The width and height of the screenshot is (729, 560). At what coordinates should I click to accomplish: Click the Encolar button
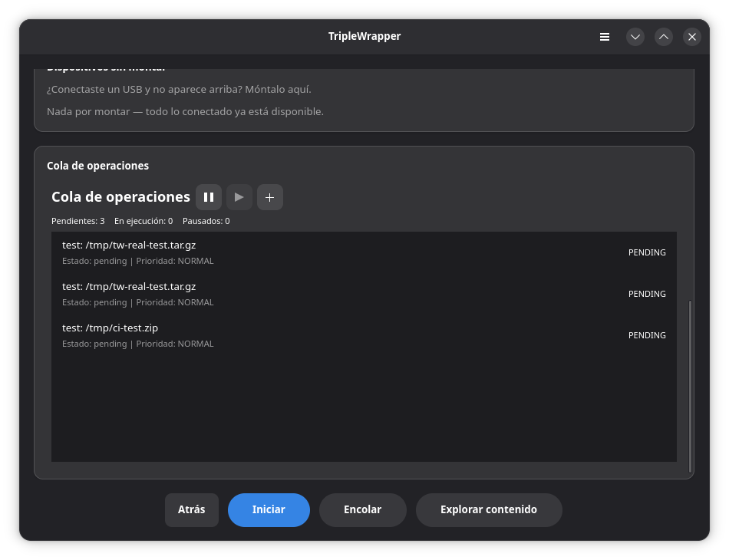click(x=363, y=510)
